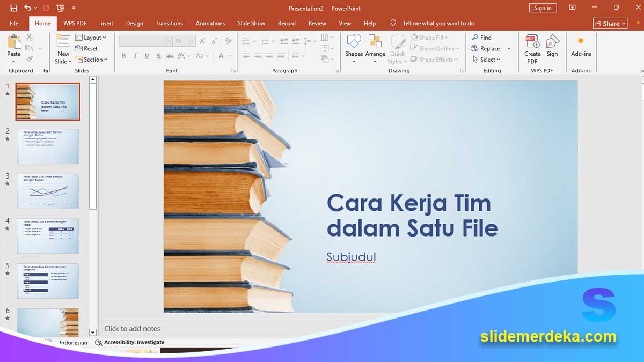Image resolution: width=644 pixels, height=362 pixels.
Task: Click the Redo icon in the title bar
Action: tap(46, 8)
